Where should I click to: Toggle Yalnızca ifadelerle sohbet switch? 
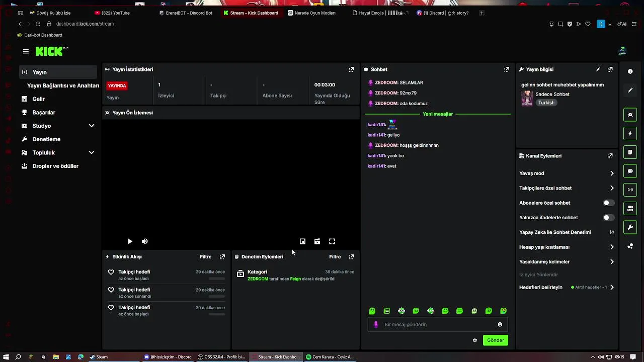(608, 218)
